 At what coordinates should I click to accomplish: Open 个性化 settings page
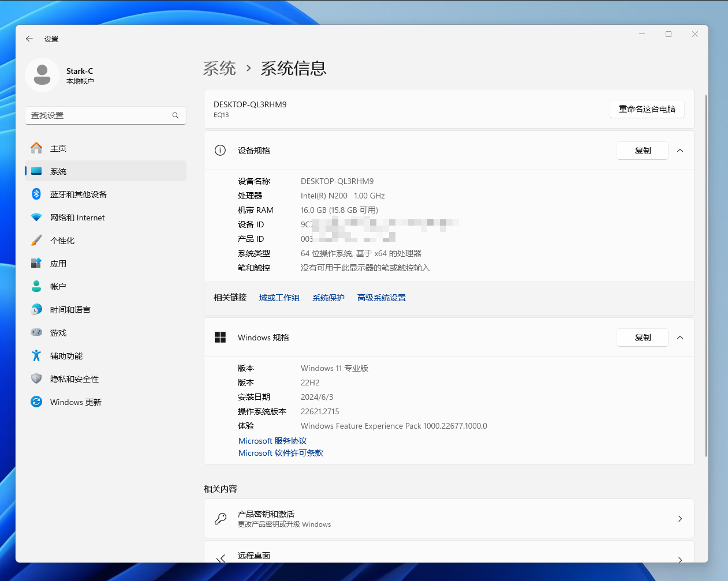106,241
